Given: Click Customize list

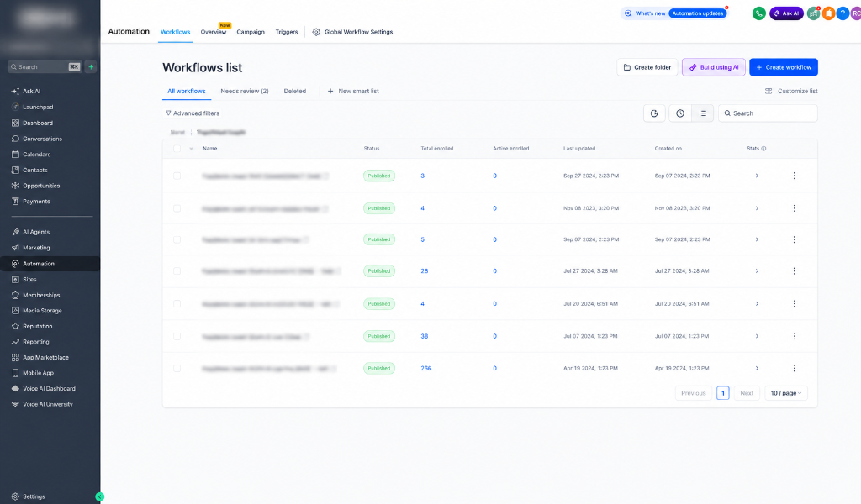Looking at the screenshot, I should click(791, 91).
